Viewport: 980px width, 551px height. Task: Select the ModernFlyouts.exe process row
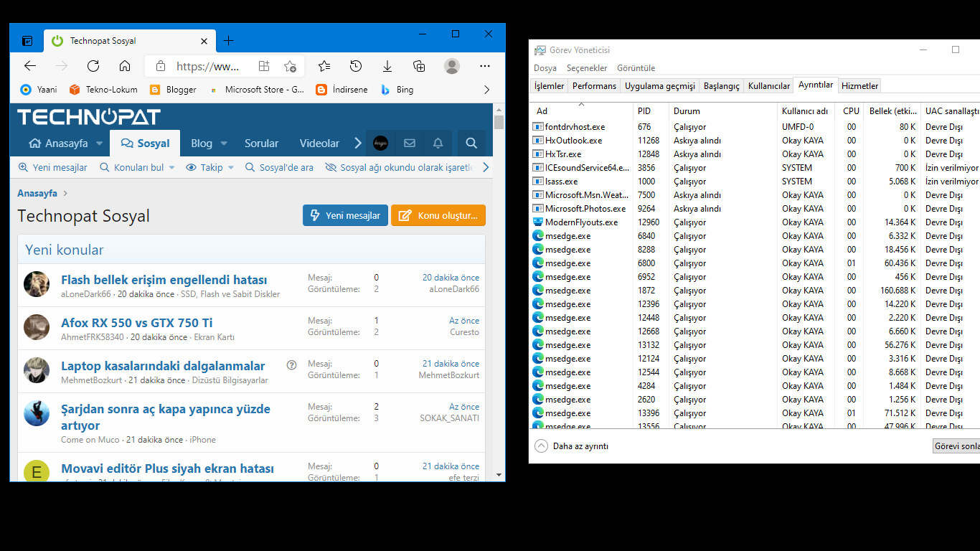tap(756, 222)
